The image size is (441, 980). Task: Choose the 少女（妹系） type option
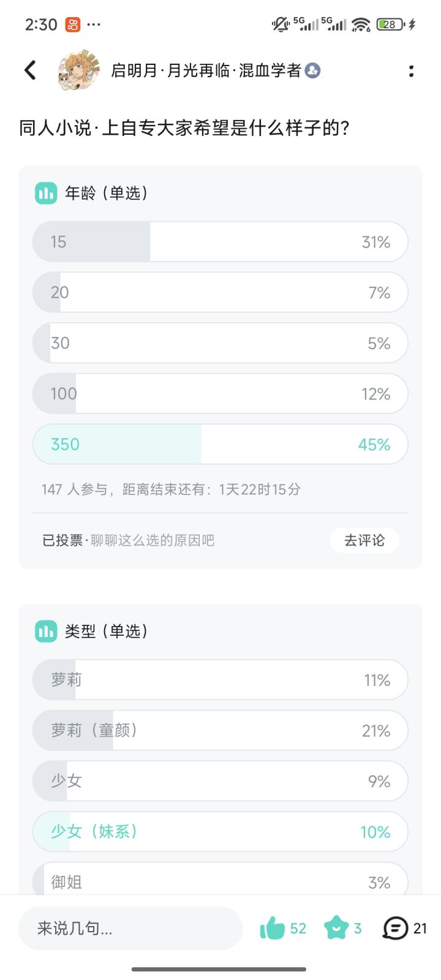(220, 831)
